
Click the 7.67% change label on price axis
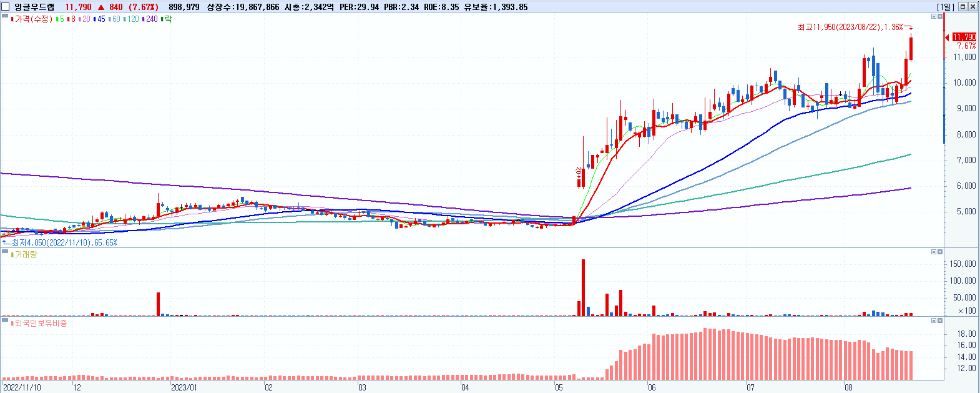pyautogui.click(x=966, y=46)
